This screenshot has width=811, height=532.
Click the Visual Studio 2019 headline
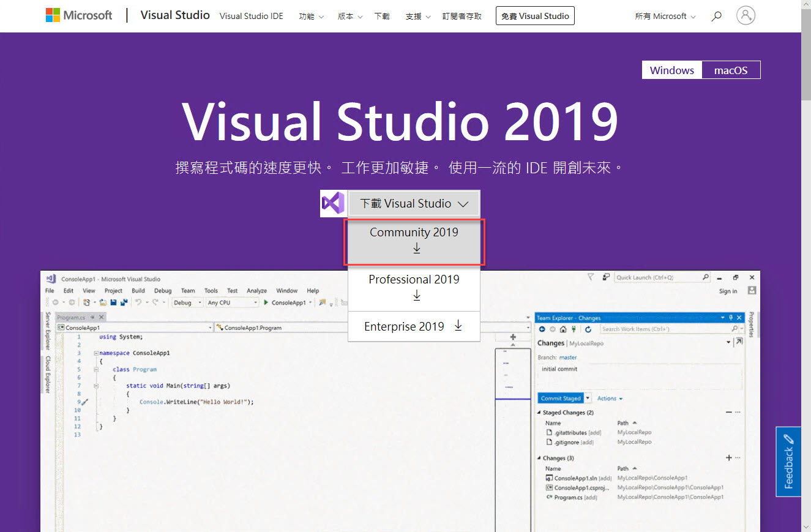point(400,122)
